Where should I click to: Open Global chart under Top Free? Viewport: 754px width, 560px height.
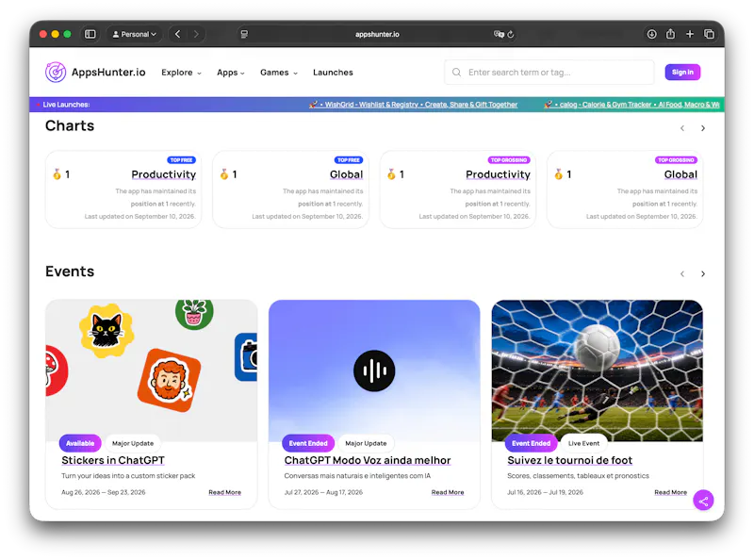pyautogui.click(x=346, y=174)
